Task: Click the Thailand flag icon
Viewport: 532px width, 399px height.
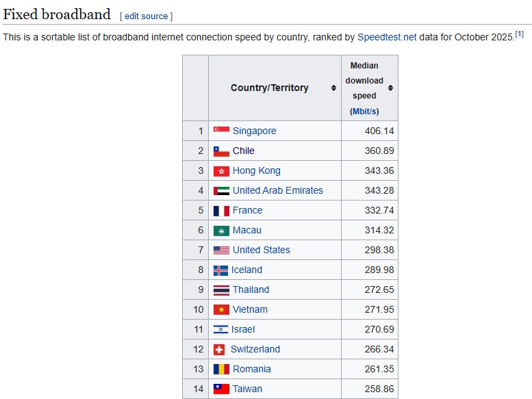Action: (x=221, y=290)
